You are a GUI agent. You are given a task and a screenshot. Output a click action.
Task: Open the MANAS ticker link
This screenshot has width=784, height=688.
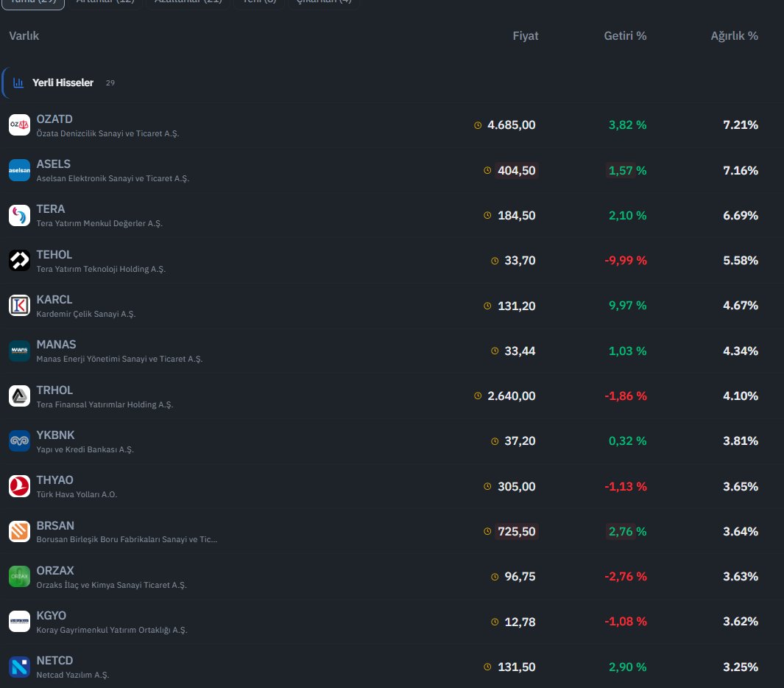coord(56,345)
